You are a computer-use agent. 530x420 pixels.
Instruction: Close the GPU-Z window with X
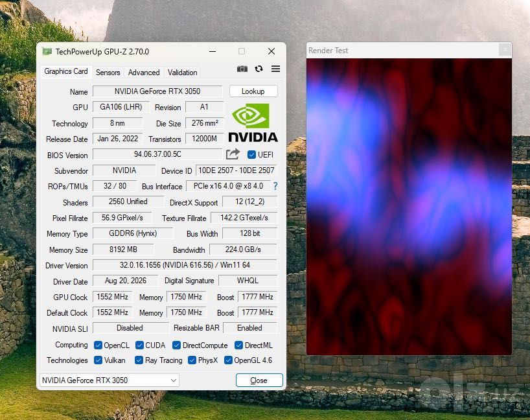coord(271,51)
